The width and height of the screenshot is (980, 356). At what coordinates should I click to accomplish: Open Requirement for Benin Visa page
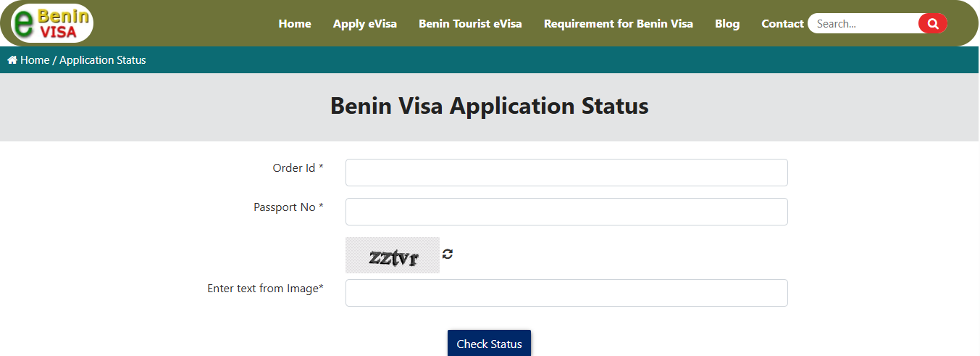619,24
